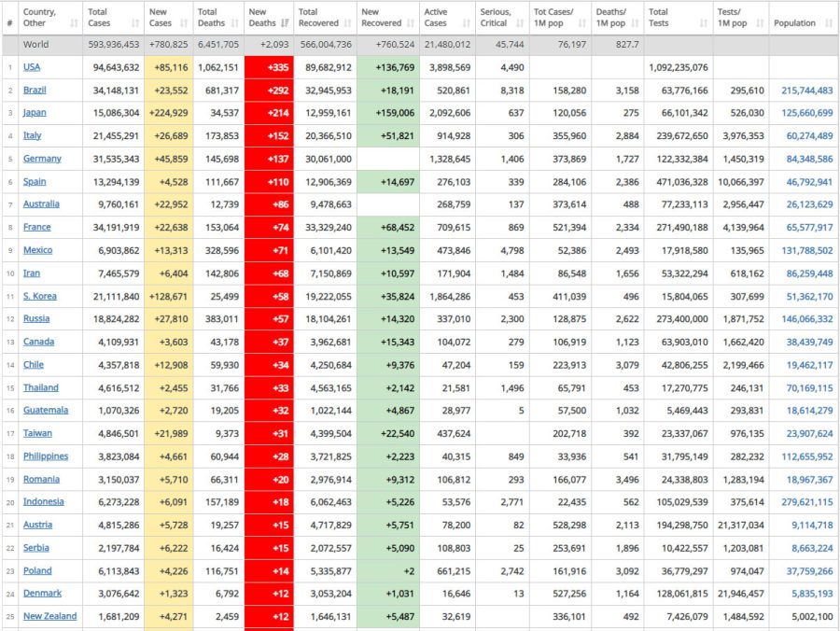
Task: Open the Mexico country link
Action: click(x=37, y=250)
